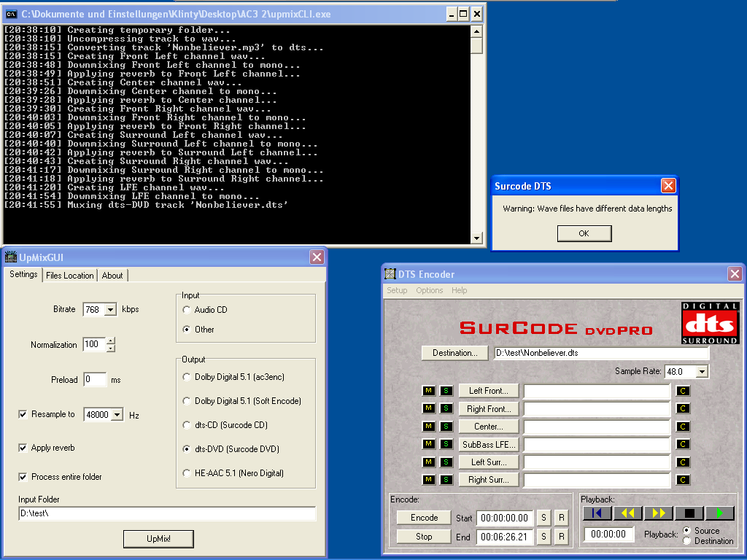747x560 pixels.
Task: Decrease Normalization value with down arrow
Action: pos(111,348)
